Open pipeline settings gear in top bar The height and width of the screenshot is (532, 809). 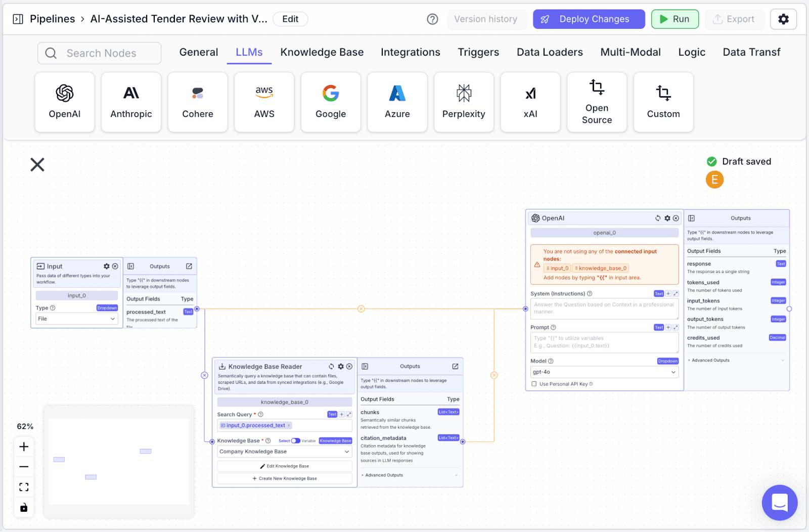click(783, 19)
